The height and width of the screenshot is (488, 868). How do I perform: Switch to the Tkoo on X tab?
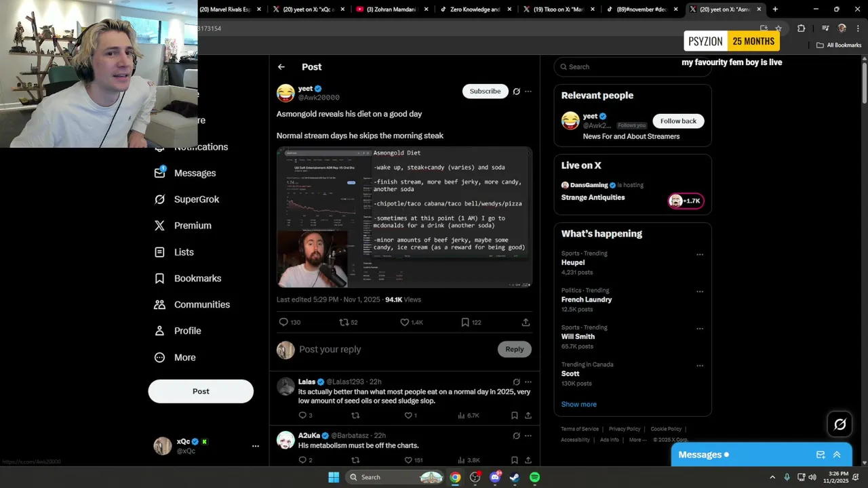tap(559, 9)
